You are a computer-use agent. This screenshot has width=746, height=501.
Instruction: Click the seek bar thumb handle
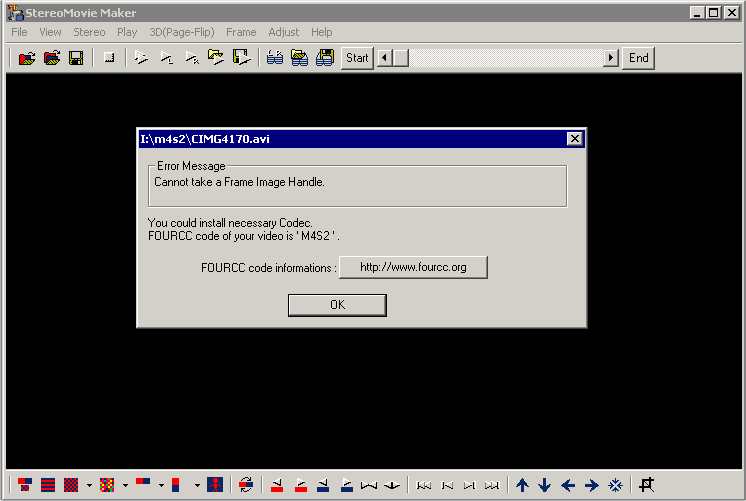point(401,58)
